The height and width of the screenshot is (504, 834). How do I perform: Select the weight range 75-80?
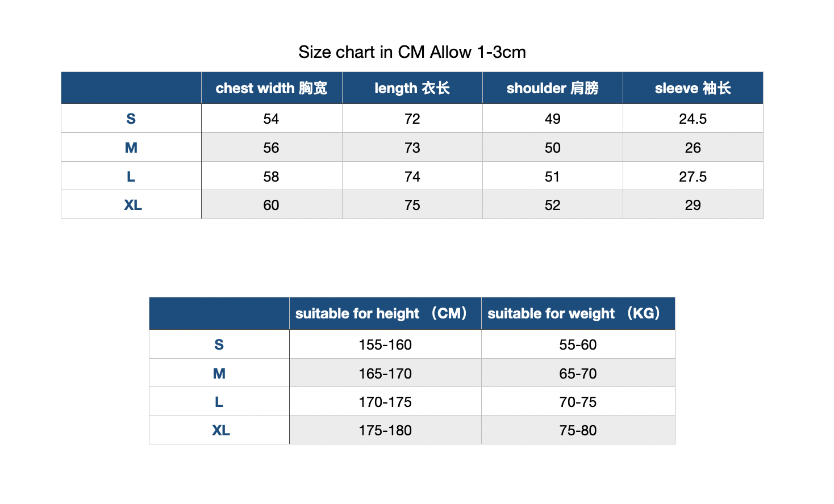coord(578,430)
